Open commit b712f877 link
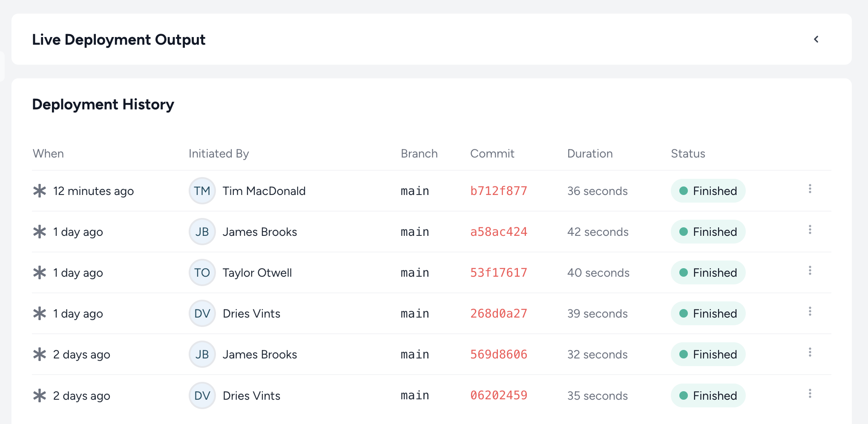This screenshot has height=424, width=868. tap(498, 191)
